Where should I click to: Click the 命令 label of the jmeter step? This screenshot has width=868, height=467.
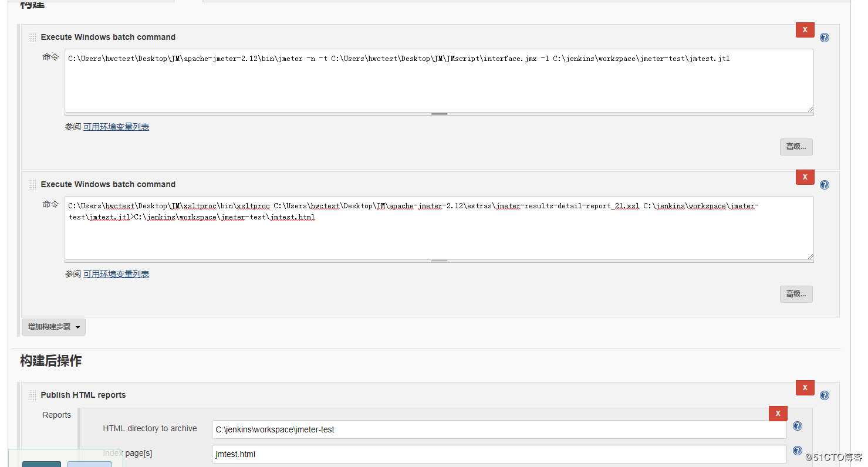(x=50, y=57)
